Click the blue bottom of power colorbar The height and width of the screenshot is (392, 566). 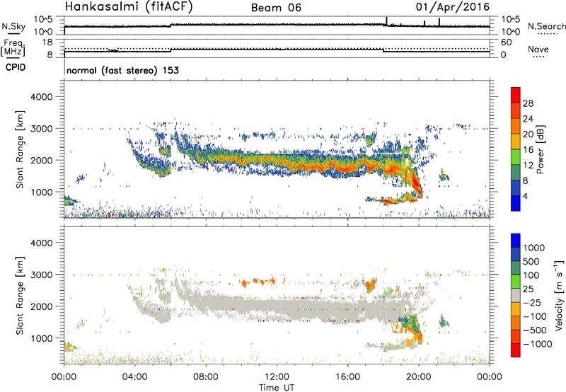516,204
